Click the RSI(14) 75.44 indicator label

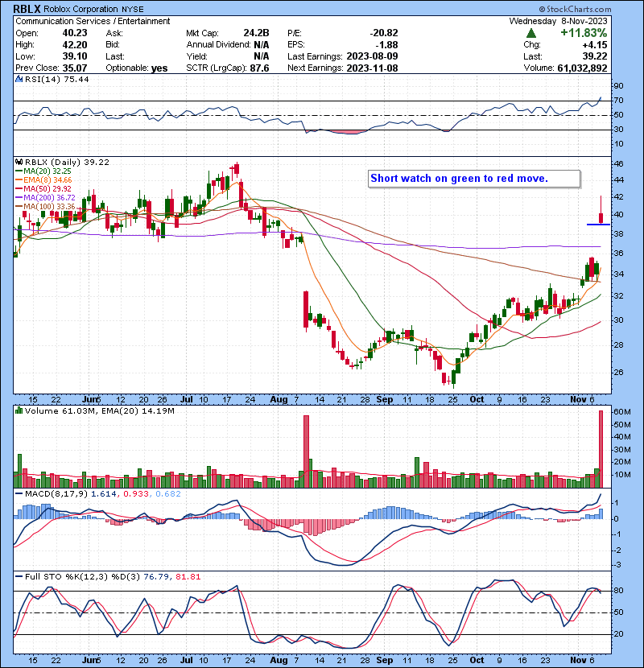pyautogui.click(x=56, y=79)
